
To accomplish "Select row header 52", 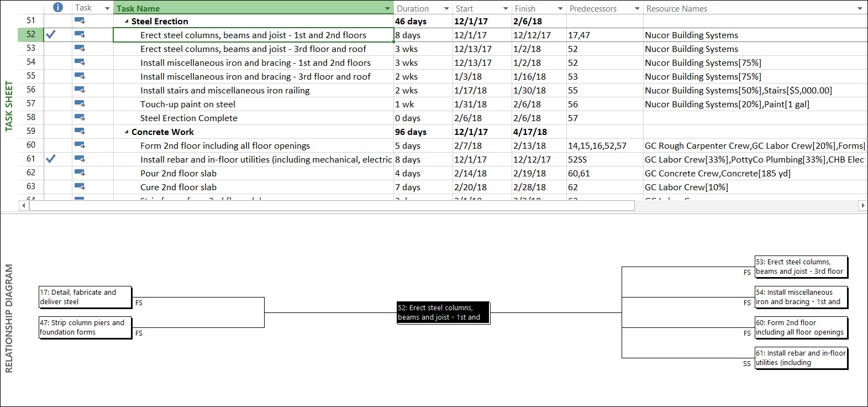I will [x=31, y=34].
